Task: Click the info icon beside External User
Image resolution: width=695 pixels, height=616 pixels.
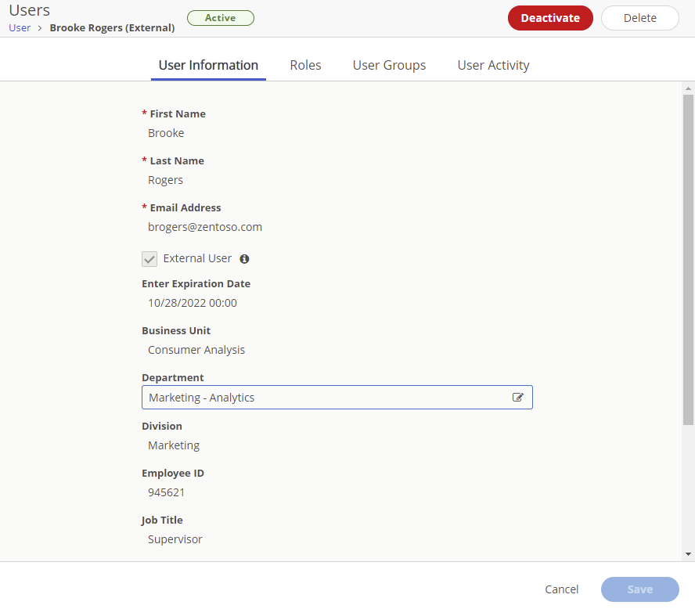Action: pyautogui.click(x=244, y=258)
